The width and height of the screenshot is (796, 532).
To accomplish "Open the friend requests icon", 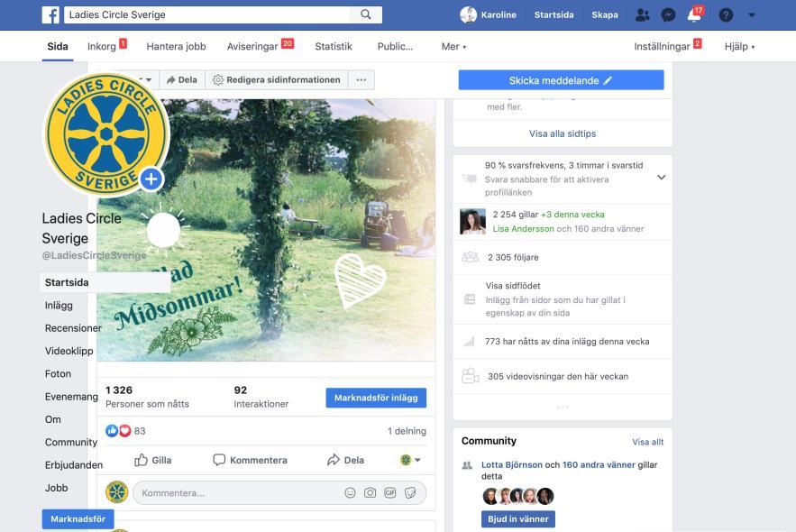I will tap(642, 15).
